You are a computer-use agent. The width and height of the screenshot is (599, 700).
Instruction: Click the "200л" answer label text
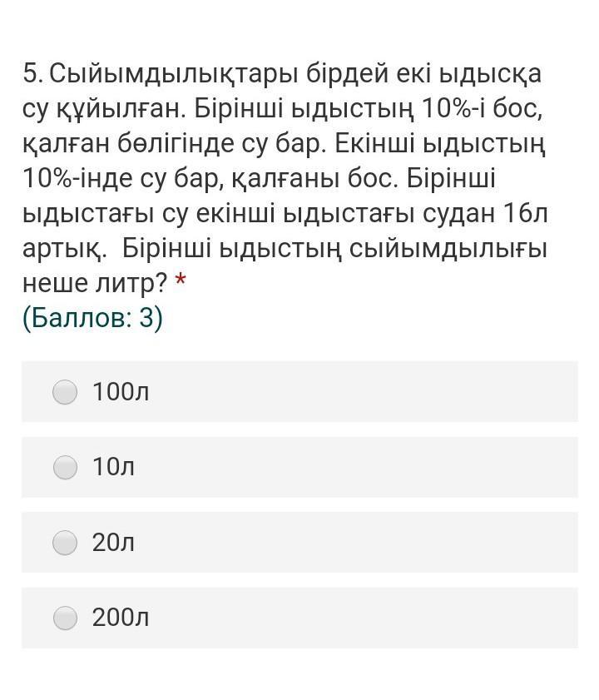click(x=121, y=618)
